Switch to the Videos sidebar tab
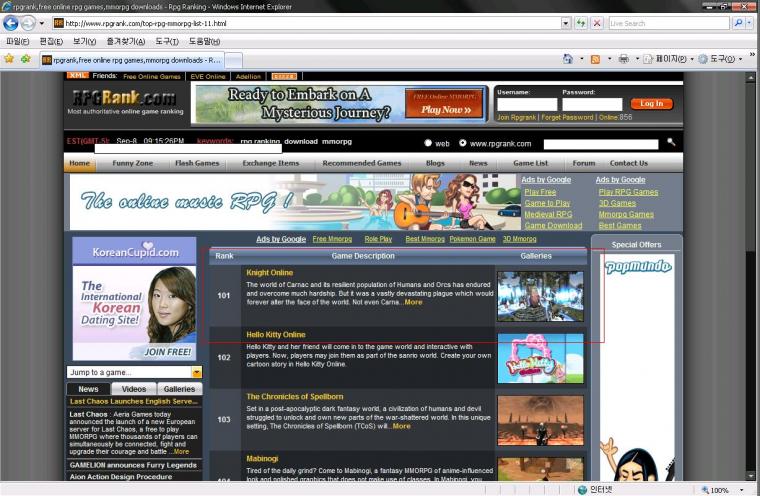The image size is (760, 496). [134, 389]
